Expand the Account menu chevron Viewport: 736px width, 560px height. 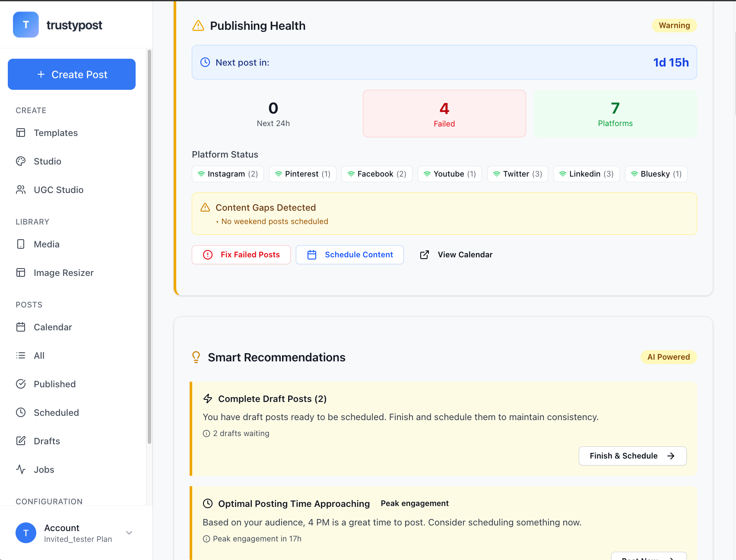(x=129, y=533)
